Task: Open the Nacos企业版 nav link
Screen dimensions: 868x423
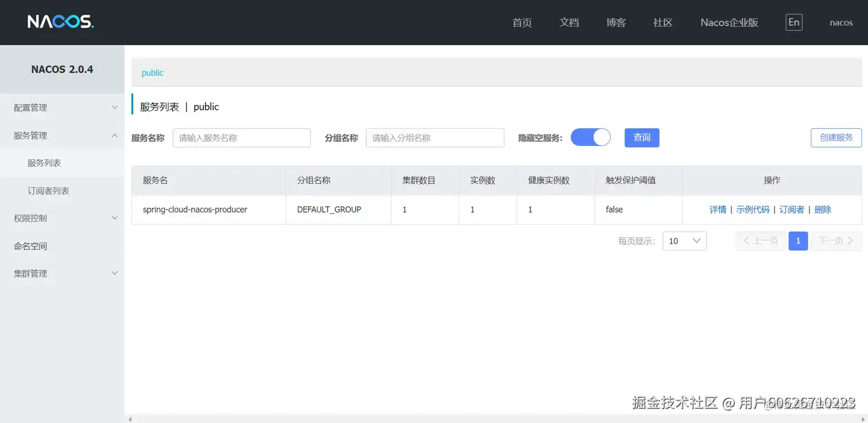Action: 729,22
